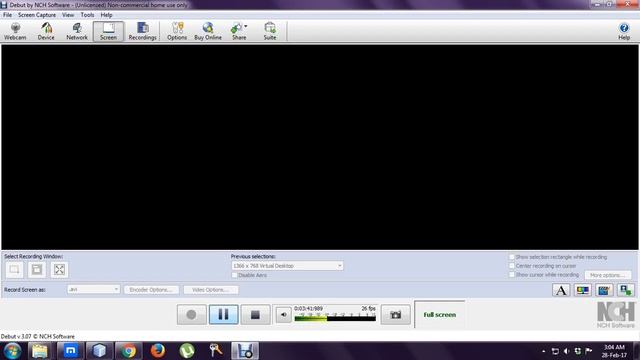Pause the current recording

pos(223,315)
